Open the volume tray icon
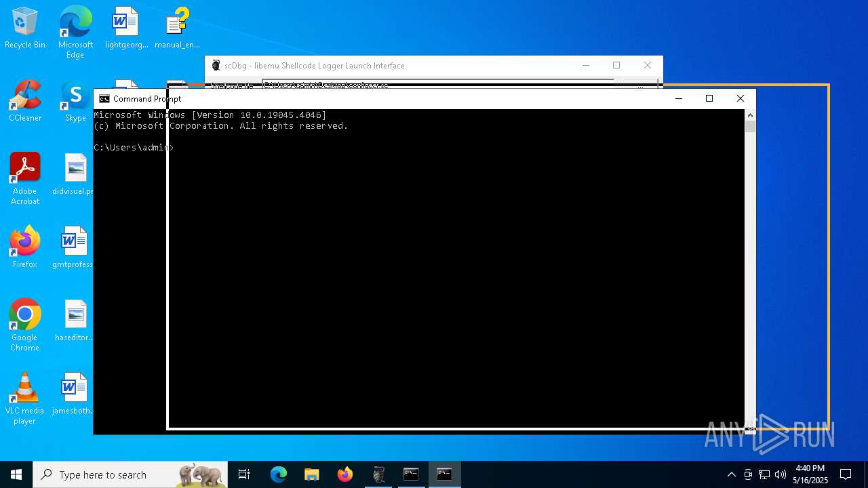This screenshot has height=488, width=868. pyautogui.click(x=781, y=474)
